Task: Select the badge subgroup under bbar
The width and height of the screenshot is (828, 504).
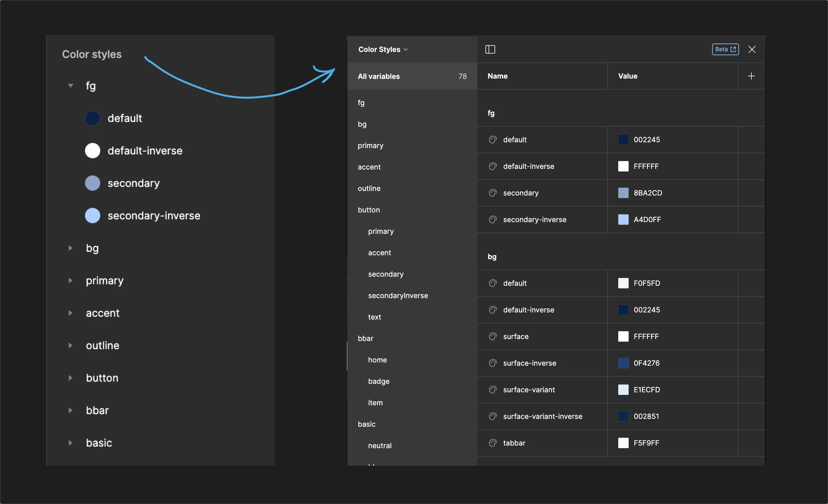Action: tap(379, 381)
